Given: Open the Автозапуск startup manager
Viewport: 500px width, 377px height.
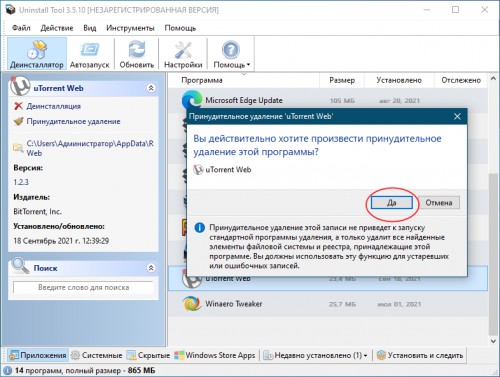Looking at the screenshot, I should (90, 53).
